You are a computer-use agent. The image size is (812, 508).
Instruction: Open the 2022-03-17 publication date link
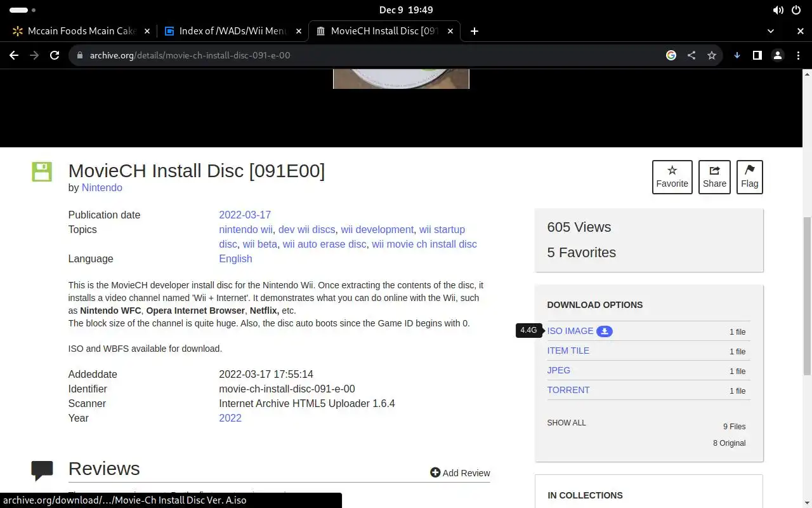(x=245, y=215)
